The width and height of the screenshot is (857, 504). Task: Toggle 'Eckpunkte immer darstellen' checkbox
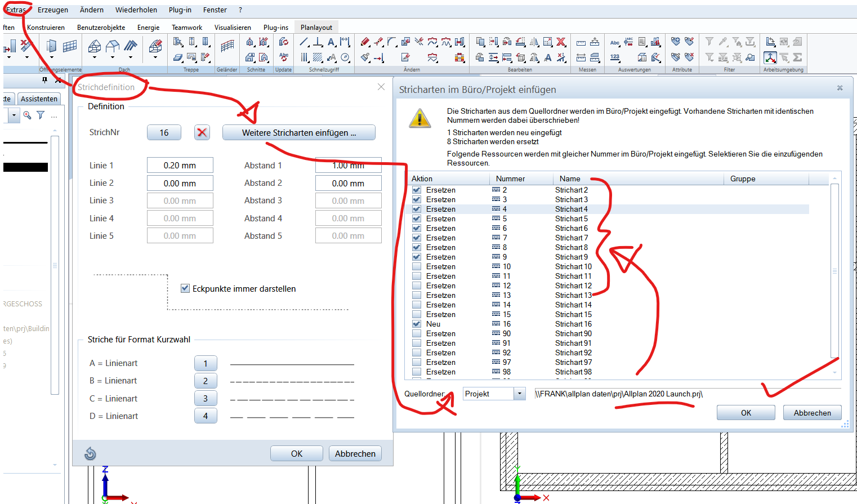(185, 288)
